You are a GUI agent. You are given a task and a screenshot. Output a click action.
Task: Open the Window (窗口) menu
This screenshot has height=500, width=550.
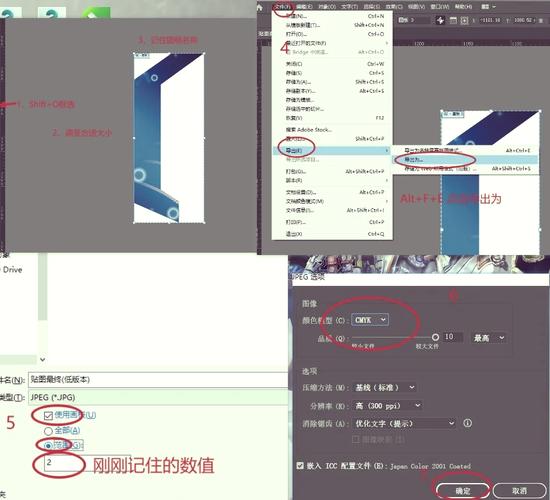point(440,7)
